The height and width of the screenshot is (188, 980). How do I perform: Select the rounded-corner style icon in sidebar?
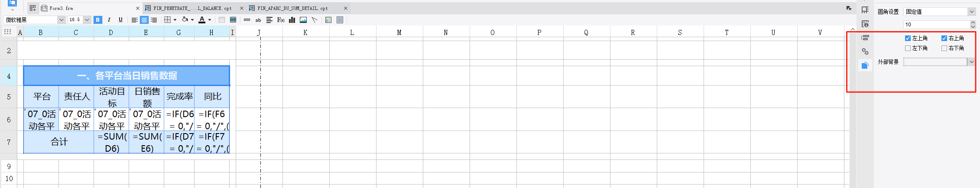[865, 65]
